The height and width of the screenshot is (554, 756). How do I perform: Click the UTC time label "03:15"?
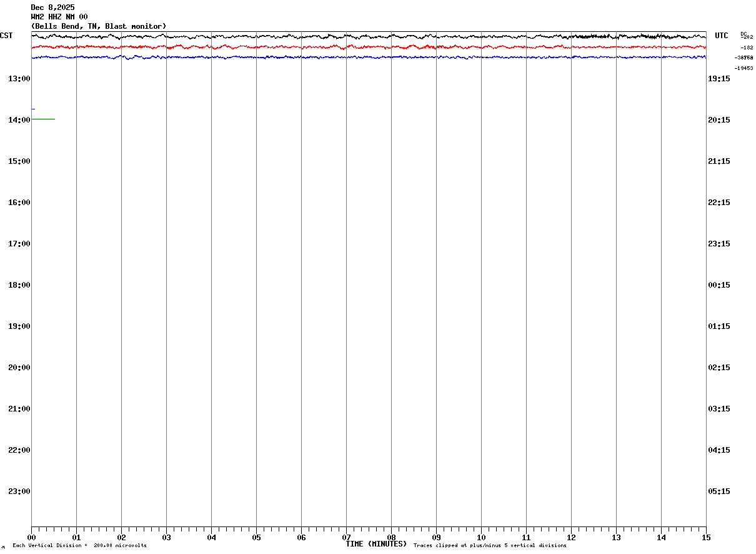pyautogui.click(x=719, y=408)
